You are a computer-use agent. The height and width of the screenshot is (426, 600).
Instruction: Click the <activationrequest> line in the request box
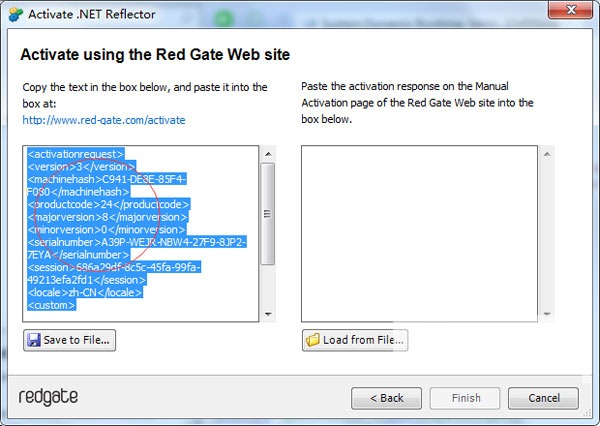[x=76, y=154]
